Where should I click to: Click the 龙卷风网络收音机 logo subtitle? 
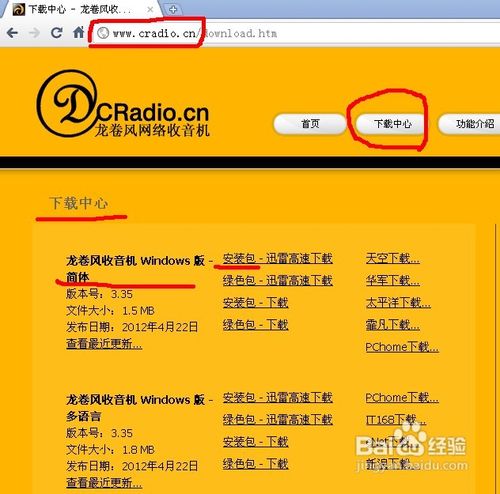[152, 130]
